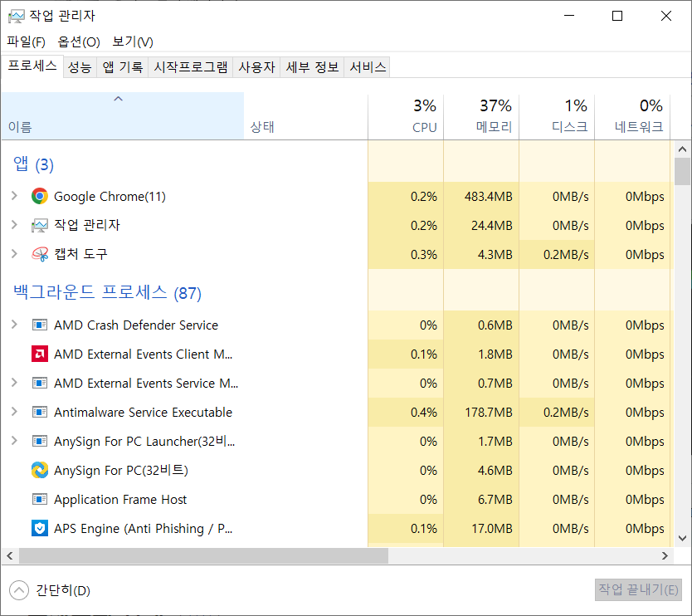692x616 pixels.
Task: Select the AMD External Events Client name
Action: pyautogui.click(x=143, y=354)
